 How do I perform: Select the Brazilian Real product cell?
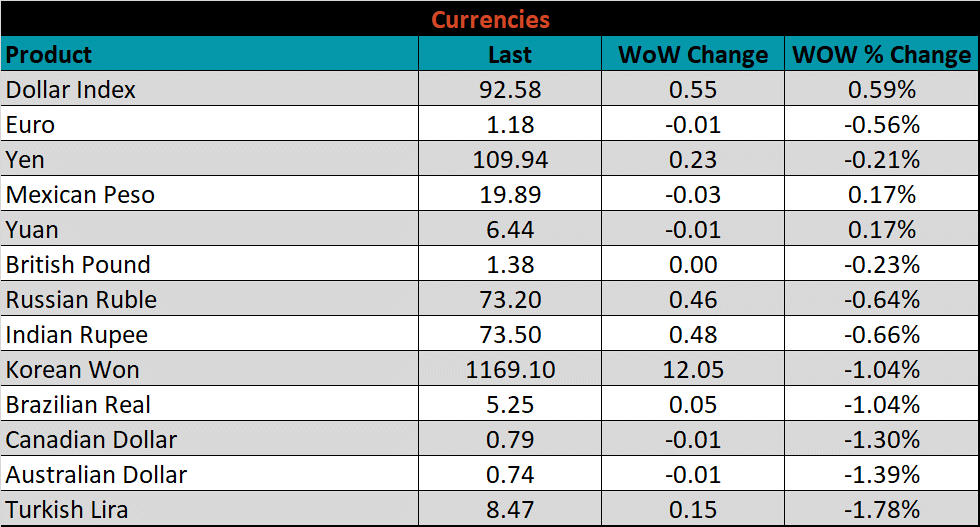(77, 405)
